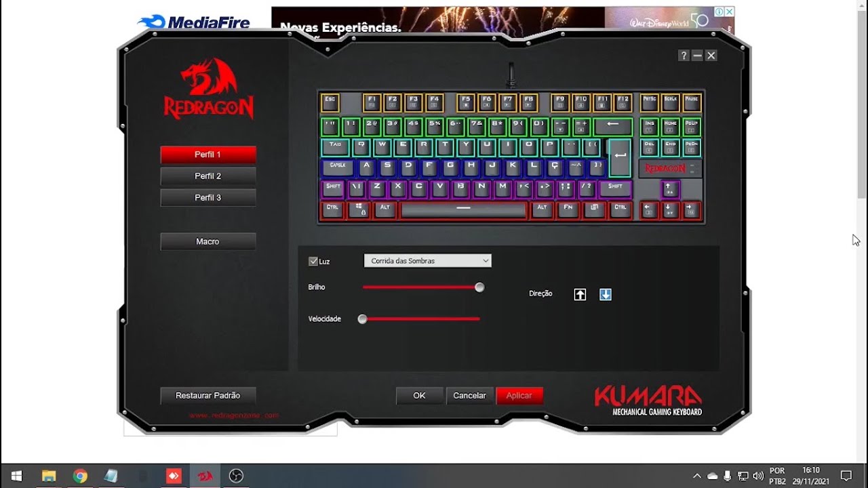
Task: Choose the Ç key on the home row
Action: [x=555, y=168]
